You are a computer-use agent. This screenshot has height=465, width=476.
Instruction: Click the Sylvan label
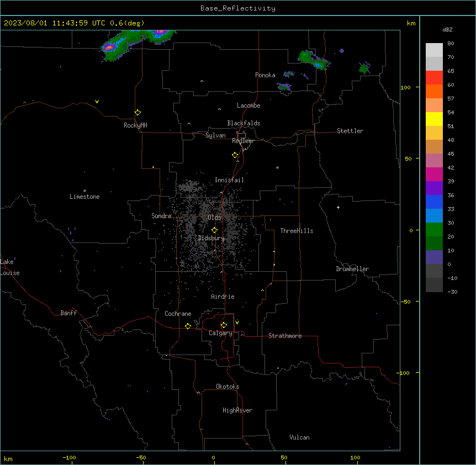[215, 135]
